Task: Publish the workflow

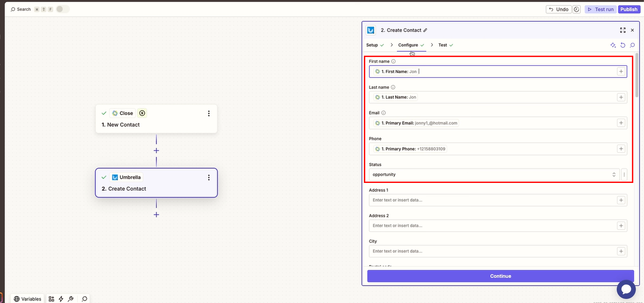Action: click(629, 9)
